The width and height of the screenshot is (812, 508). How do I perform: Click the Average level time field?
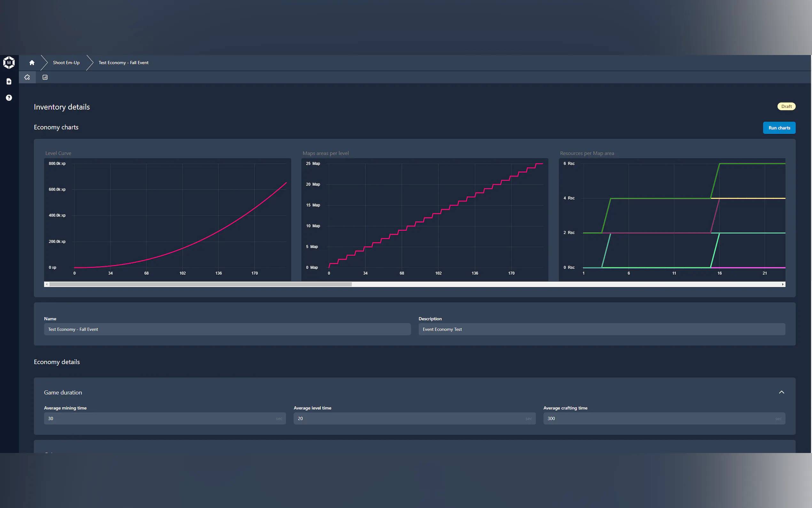pyautogui.click(x=414, y=418)
